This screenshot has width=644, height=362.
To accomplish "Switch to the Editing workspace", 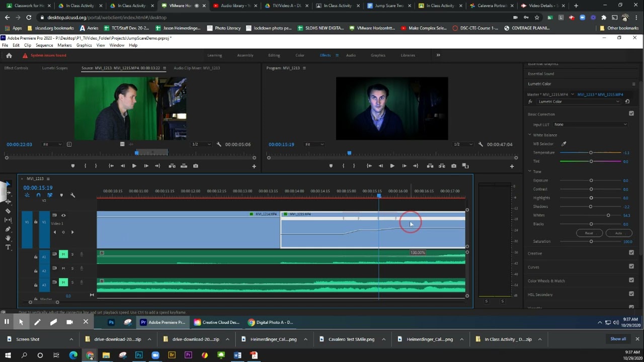I will (274, 55).
